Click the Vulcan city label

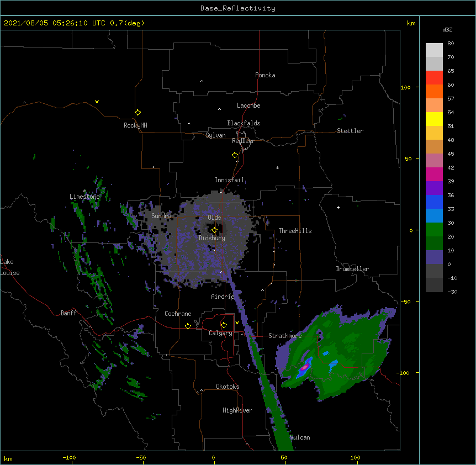pyautogui.click(x=300, y=437)
